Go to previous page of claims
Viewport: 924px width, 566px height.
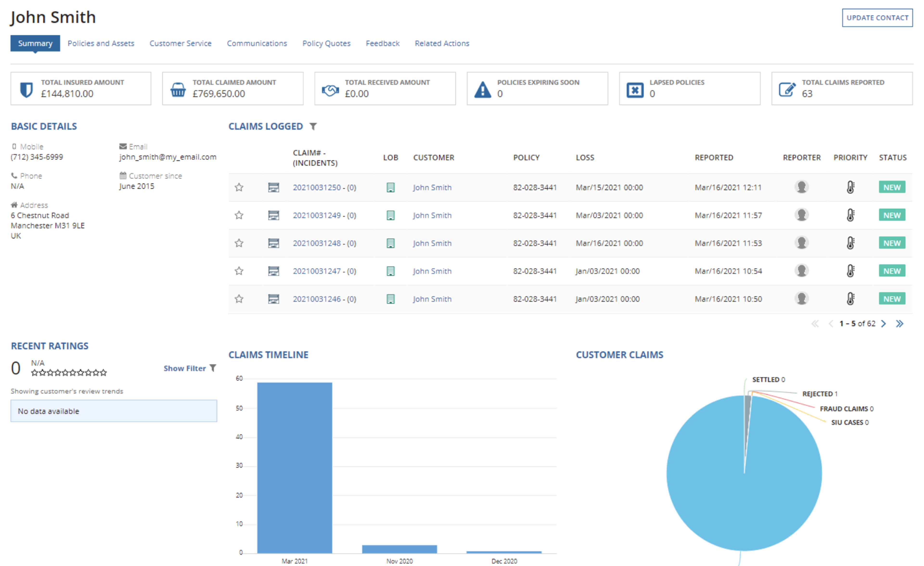click(831, 324)
